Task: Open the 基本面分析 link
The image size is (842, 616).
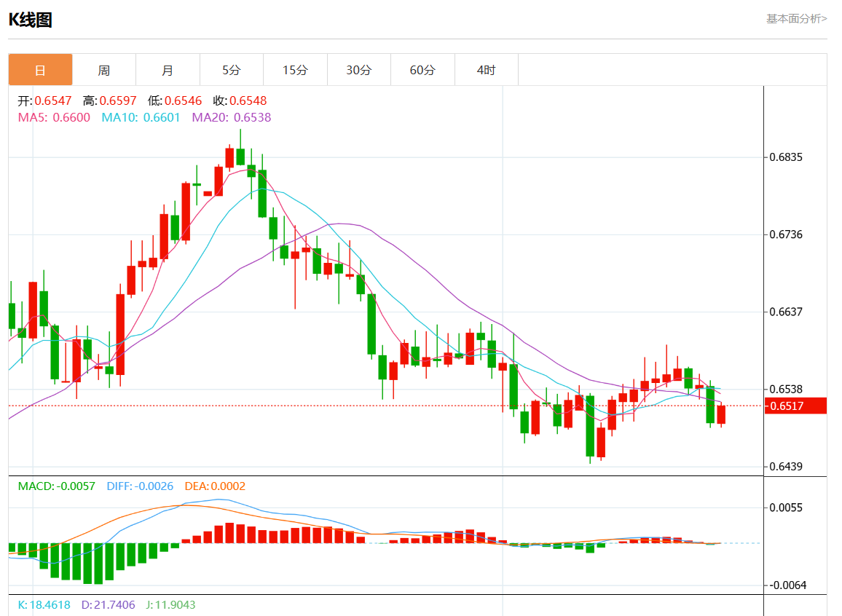Action: pos(796,18)
